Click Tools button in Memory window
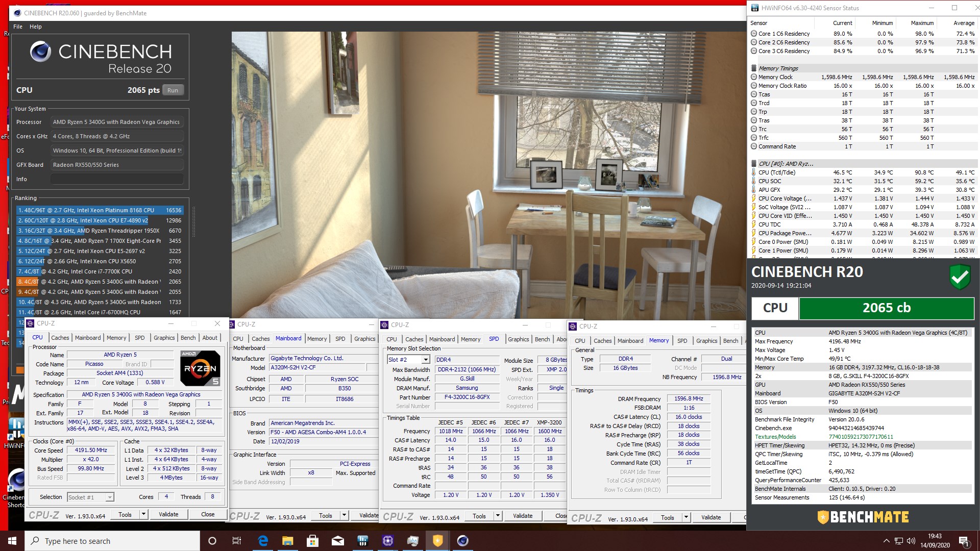 (668, 517)
